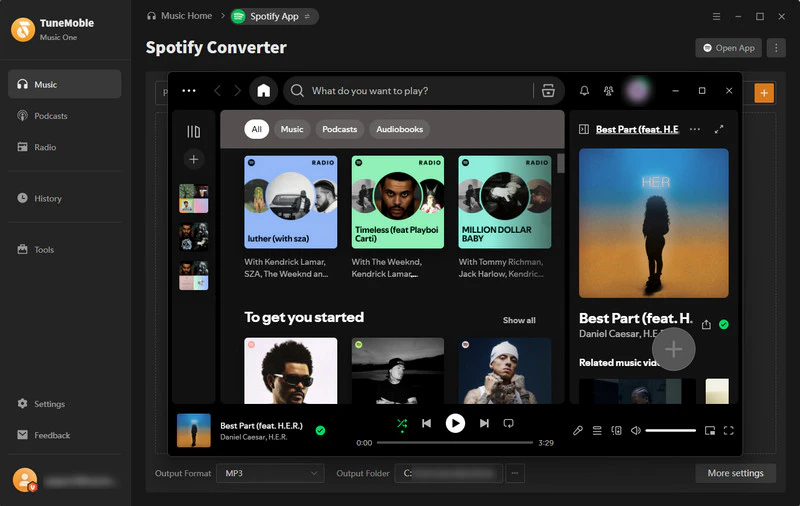
Task: Click the song progress bar
Action: (455, 443)
